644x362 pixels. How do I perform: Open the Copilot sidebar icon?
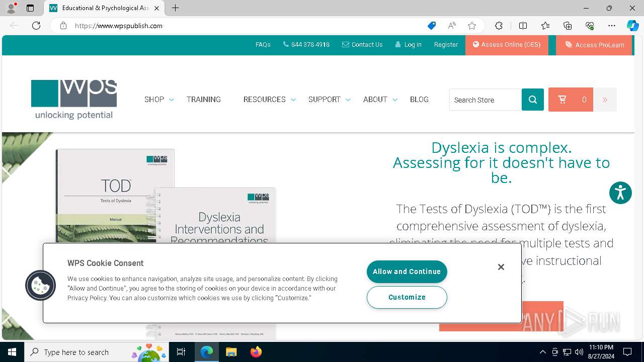632,26
